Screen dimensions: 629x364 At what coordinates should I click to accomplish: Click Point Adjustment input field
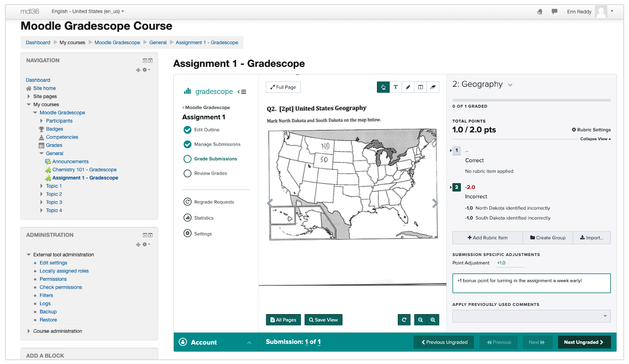(510, 263)
